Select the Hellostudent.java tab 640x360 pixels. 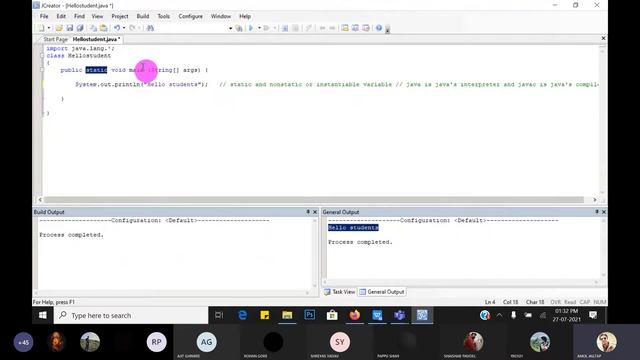96,39
